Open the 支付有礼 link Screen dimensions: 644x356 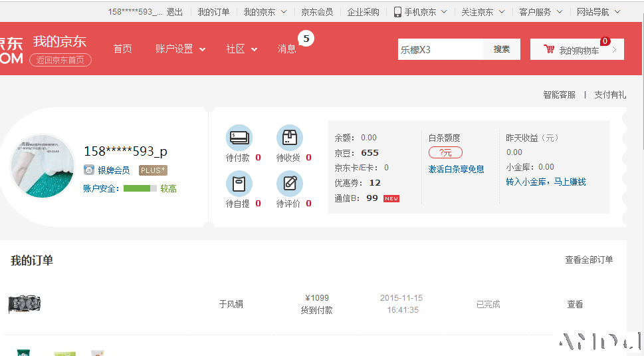tap(610, 94)
